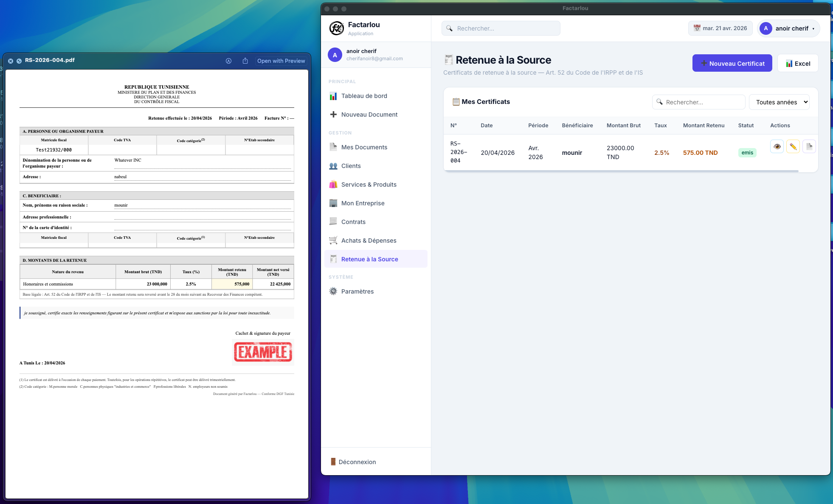Click the pencil edit icon in Actions
This screenshot has width=833, height=504.
coord(793,146)
